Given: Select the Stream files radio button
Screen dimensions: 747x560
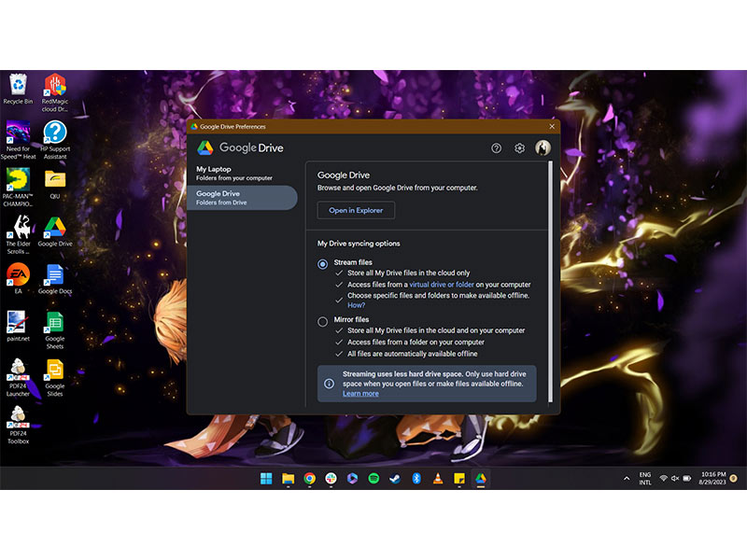Looking at the screenshot, I should pos(322,264).
